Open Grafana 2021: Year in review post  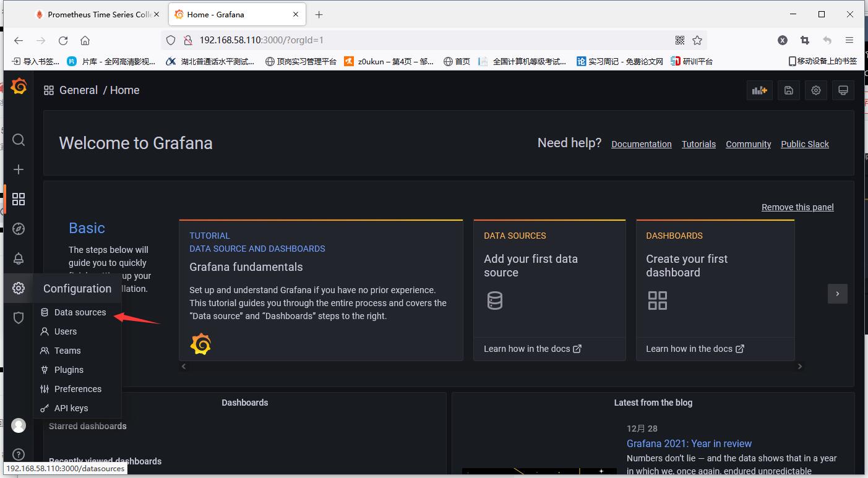tap(689, 443)
